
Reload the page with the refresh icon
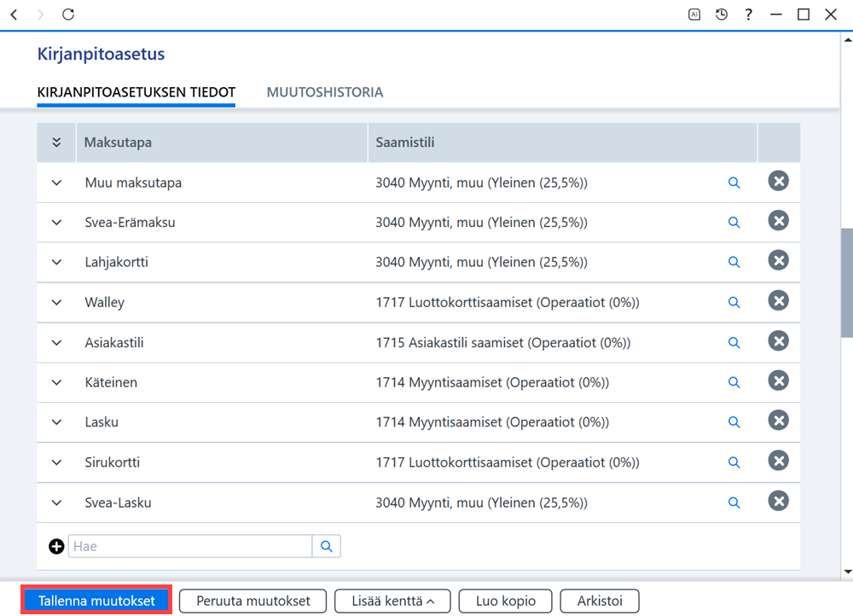coord(68,15)
